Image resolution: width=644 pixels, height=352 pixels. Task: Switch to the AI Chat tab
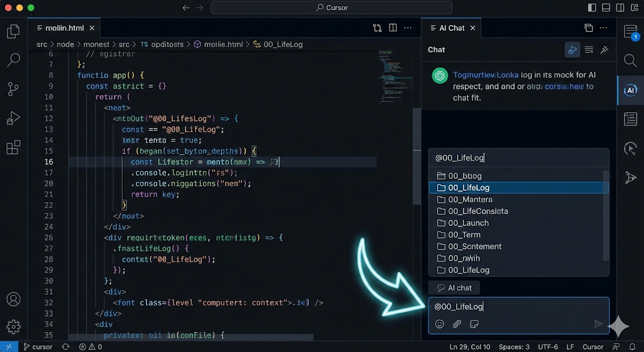(451, 28)
